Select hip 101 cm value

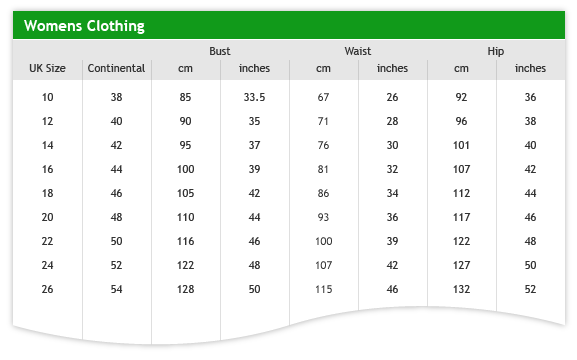point(461,145)
